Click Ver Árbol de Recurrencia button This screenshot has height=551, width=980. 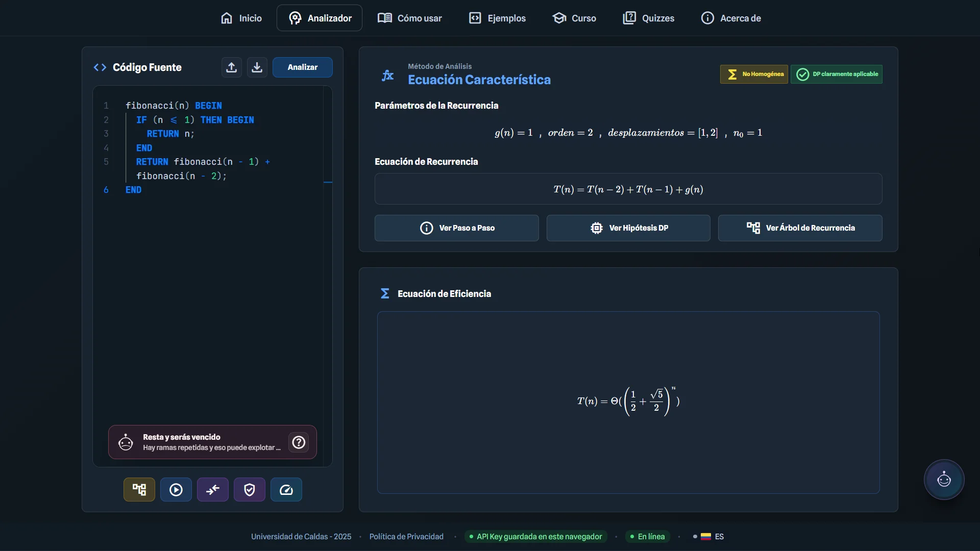click(800, 228)
